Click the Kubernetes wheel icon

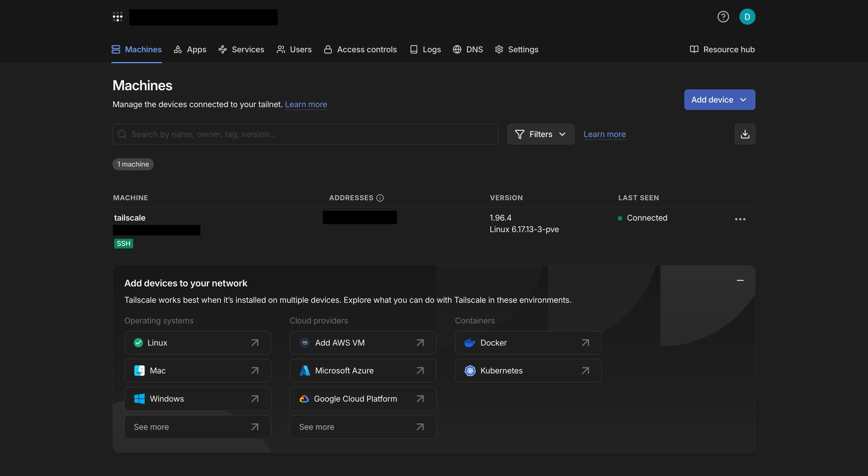470,371
